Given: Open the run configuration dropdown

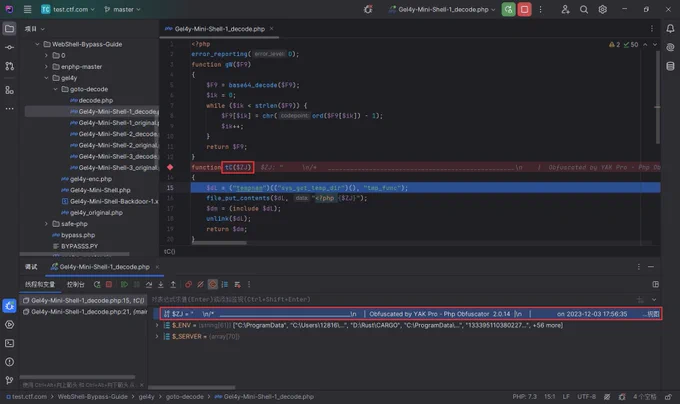Looking at the screenshot, I should pos(442,9).
